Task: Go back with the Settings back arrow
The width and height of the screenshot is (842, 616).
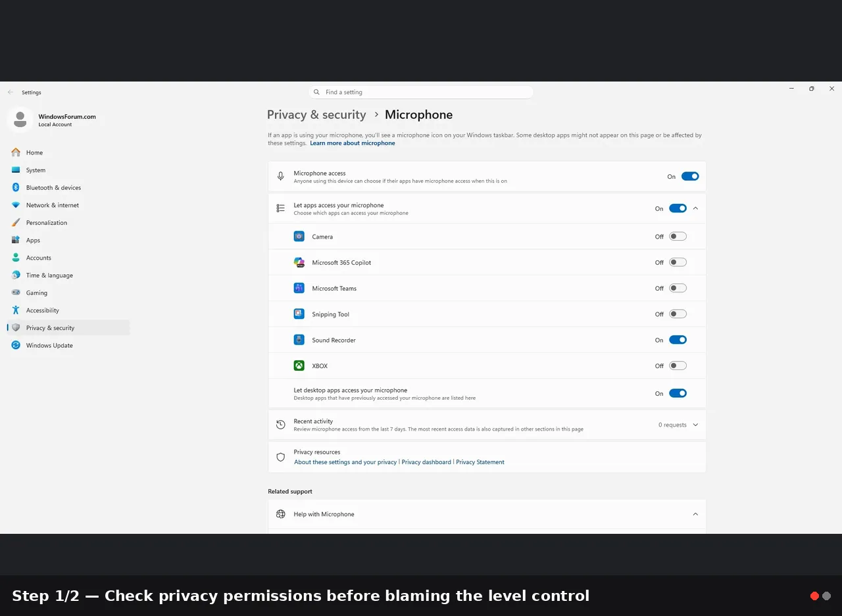Action: [x=11, y=92]
